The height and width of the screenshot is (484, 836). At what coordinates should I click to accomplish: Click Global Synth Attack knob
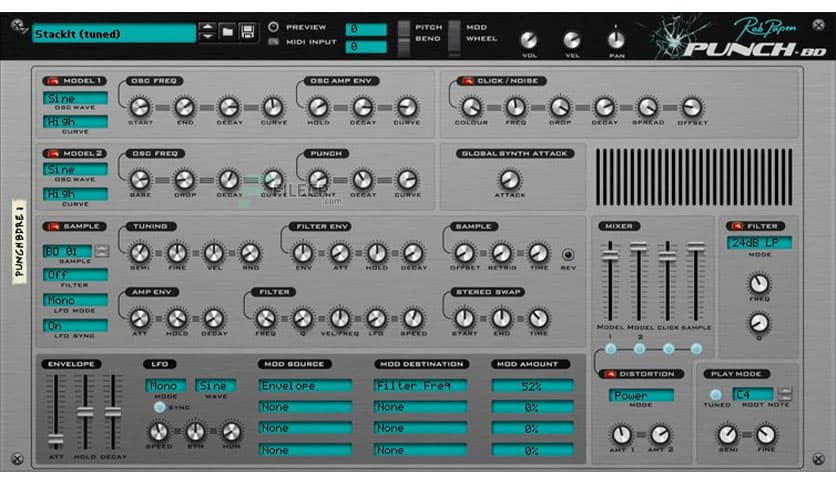click(x=509, y=180)
